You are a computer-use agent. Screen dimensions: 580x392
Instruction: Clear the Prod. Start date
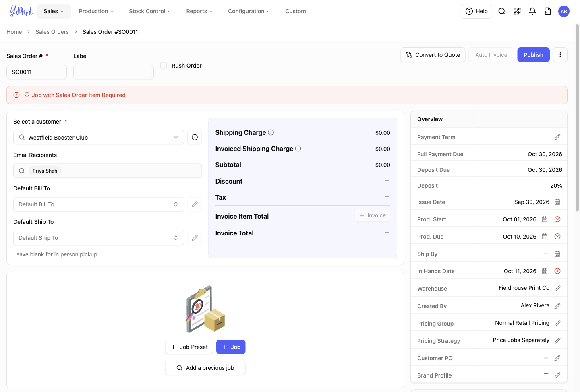(x=557, y=219)
